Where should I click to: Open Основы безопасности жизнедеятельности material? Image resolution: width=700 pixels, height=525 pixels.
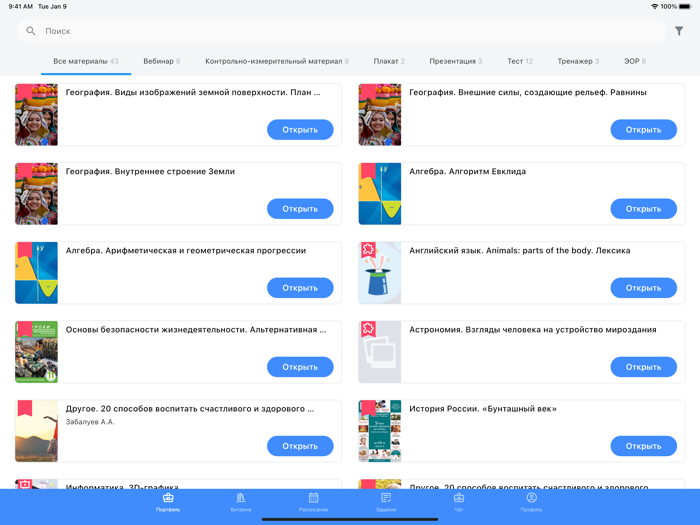pos(300,367)
